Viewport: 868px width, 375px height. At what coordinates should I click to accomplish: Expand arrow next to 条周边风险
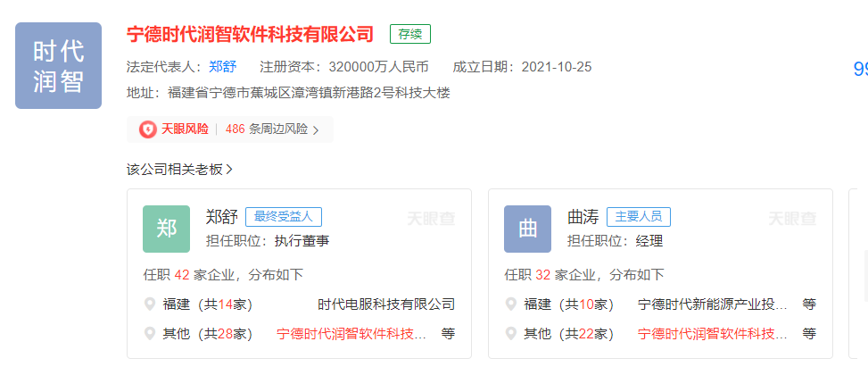316,130
